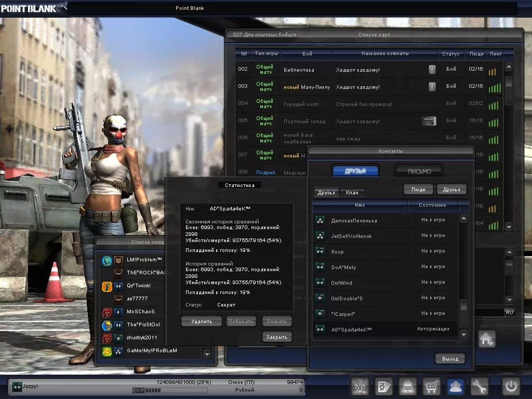The width and height of the screenshot is (532, 399).
Task: Select room 002 Библиотека row
Action: tap(369, 70)
